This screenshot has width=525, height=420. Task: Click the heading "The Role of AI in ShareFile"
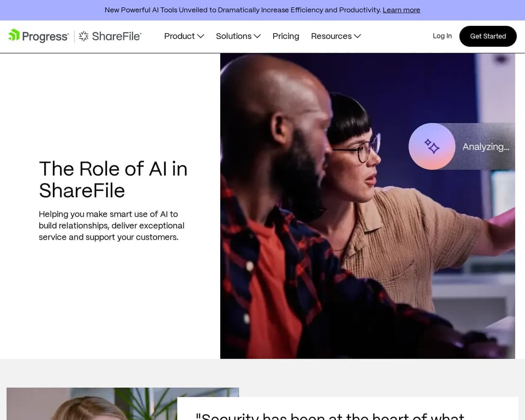click(x=113, y=179)
